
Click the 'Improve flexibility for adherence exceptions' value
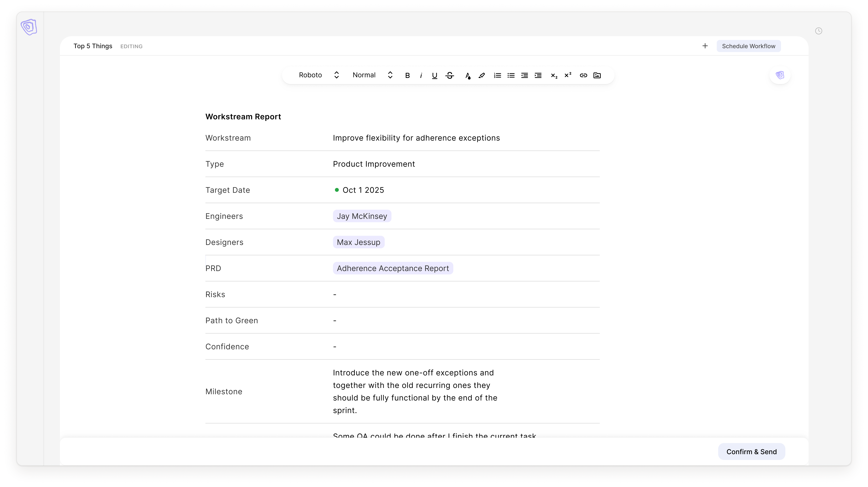[416, 138]
